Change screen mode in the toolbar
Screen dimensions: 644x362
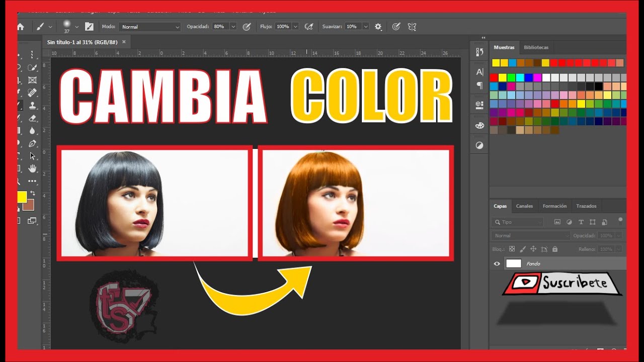click(32, 220)
